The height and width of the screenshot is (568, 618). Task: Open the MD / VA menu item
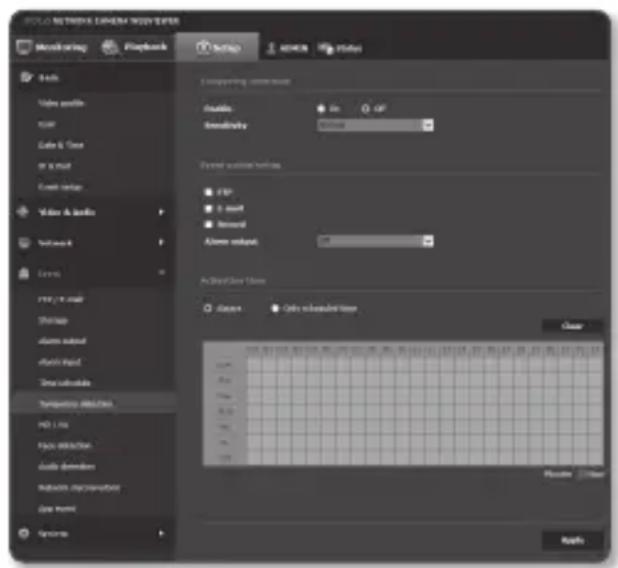53,425
